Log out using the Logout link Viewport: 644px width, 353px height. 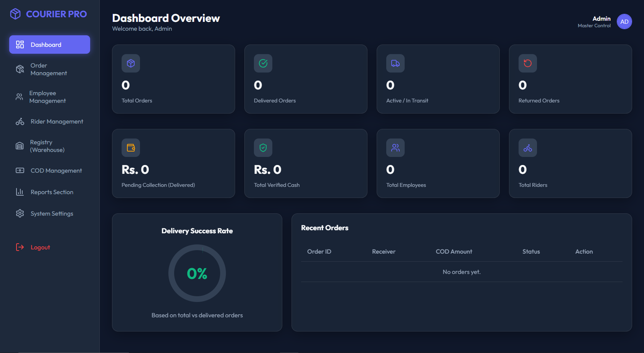pyautogui.click(x=40, y=247)
